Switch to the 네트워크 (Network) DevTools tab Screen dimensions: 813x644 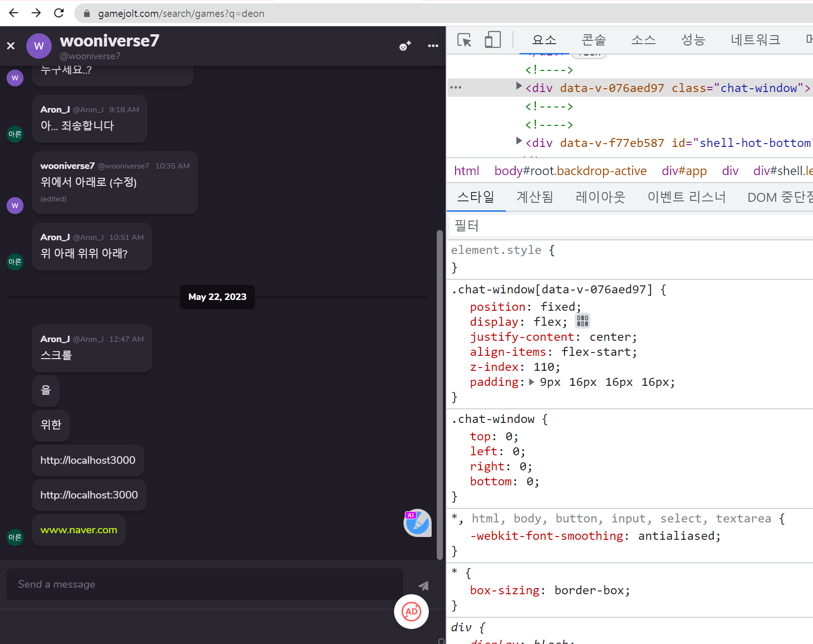[755, 40]
